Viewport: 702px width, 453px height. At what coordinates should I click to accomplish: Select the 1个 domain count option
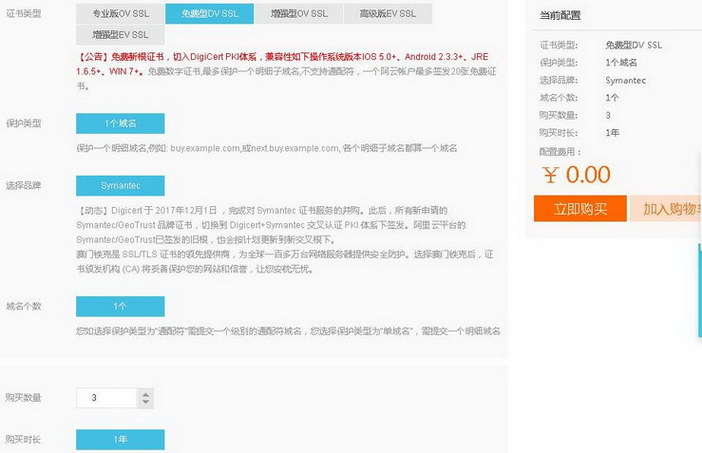tap(120, 305)
